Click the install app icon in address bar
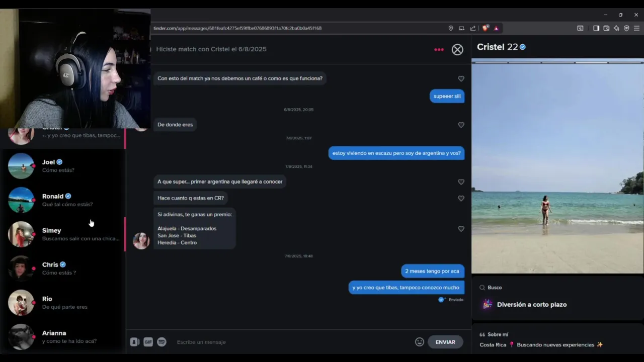Image resolution: width=644 pixels, height=362 pixels. click(x=461, y=28)
